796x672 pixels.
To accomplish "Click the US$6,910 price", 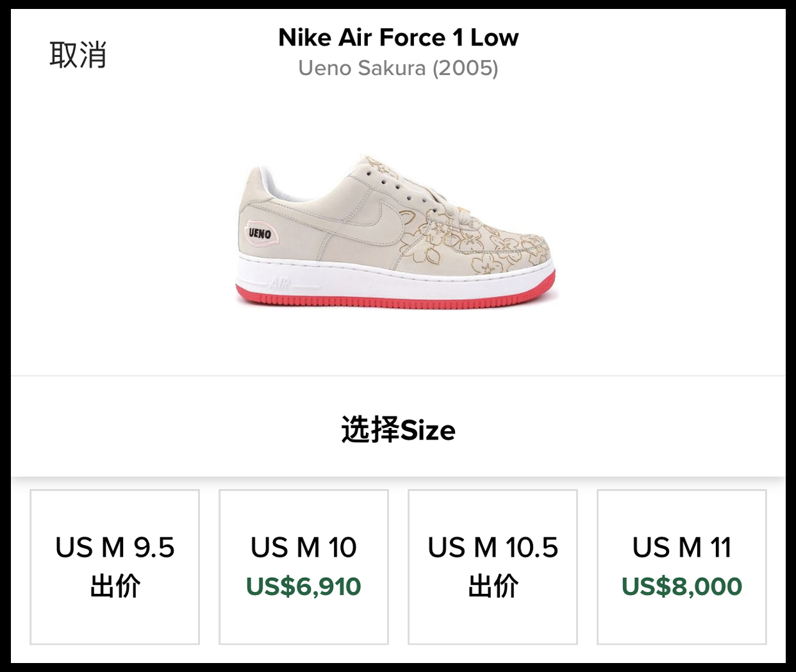I will pyautogui.click(x=304, y=587).
